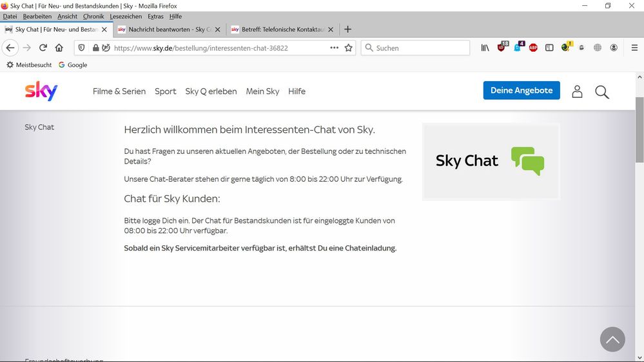Open the Datei menu
644x362 pixels.
pos(10,16)
